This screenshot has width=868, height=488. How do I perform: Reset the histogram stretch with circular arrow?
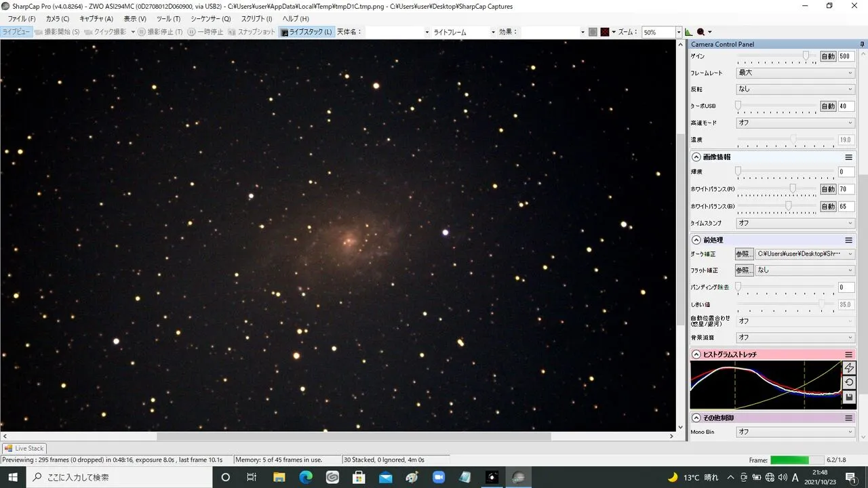(x=849, y=382)
